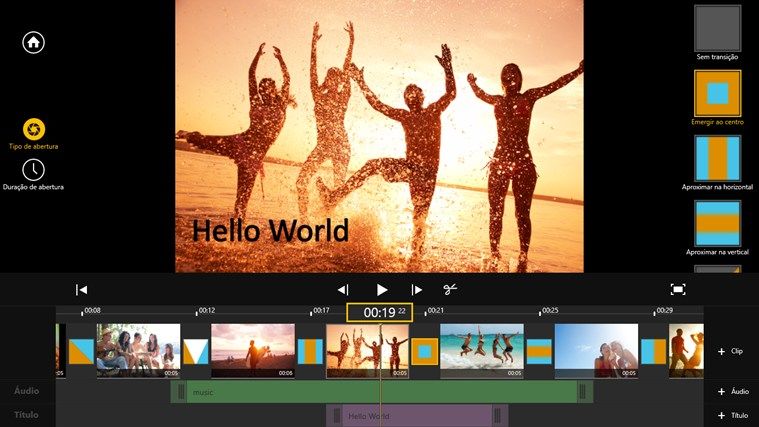759x427 pixels.
Task: Click the 00:08 timeline ruler mark
Action: pyautogui.click(x=91, y=310)
